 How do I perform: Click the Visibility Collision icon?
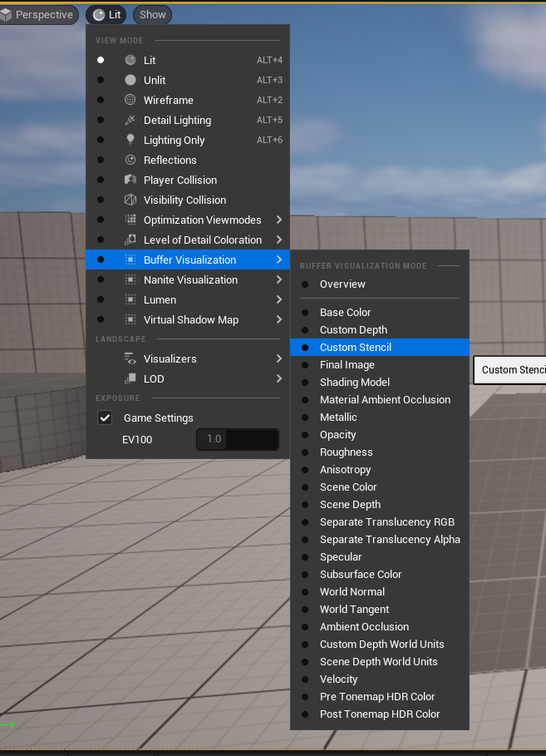[130, 200]
